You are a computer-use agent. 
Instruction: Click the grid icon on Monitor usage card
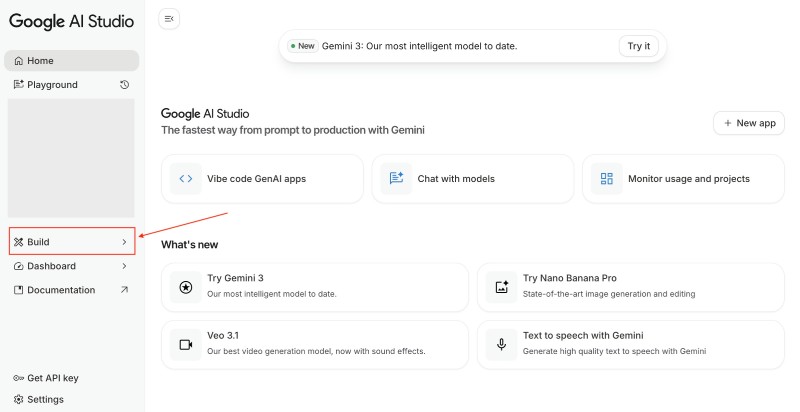point(607,178)
